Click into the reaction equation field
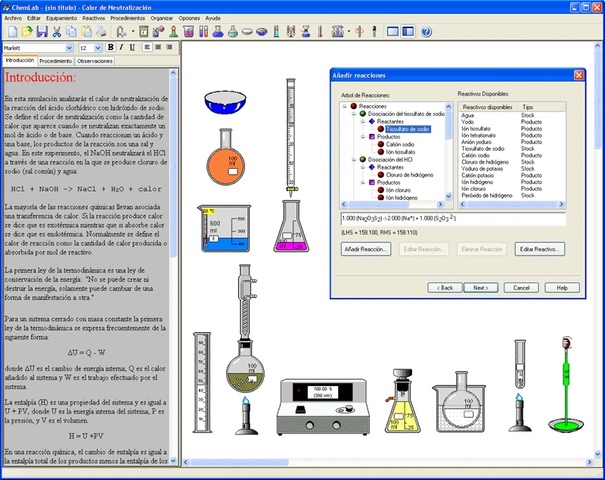Viewport: 605px width, 480px height. (x=453, y=219)
